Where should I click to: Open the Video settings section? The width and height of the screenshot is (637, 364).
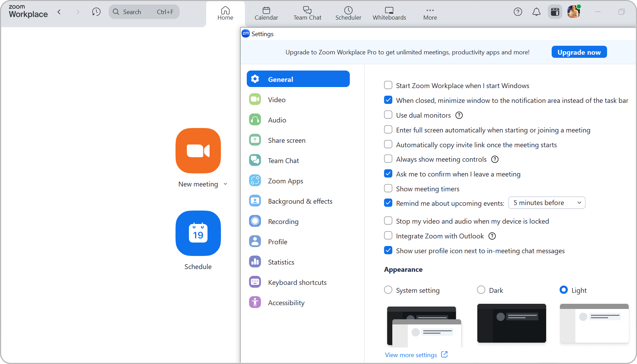(276, 99)
